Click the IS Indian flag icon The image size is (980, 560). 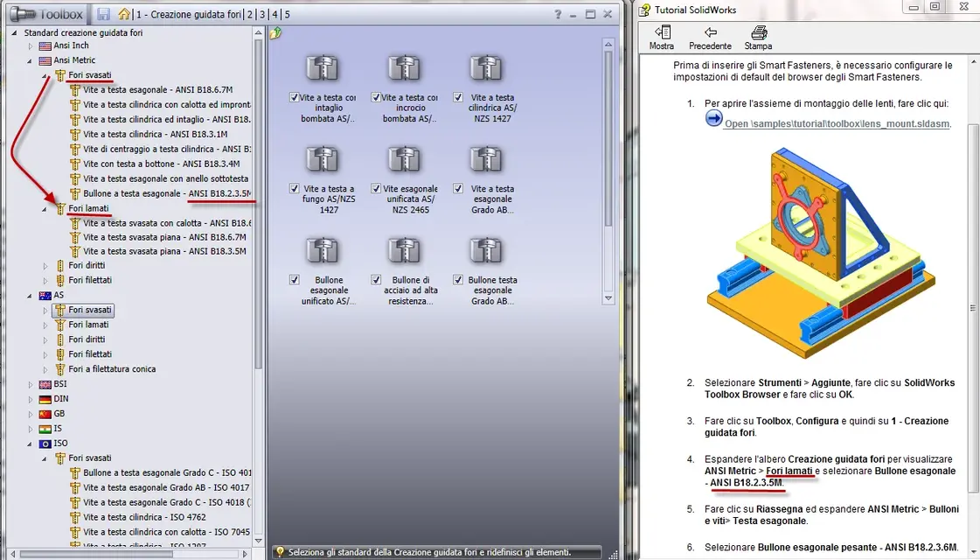click(45, 430)
